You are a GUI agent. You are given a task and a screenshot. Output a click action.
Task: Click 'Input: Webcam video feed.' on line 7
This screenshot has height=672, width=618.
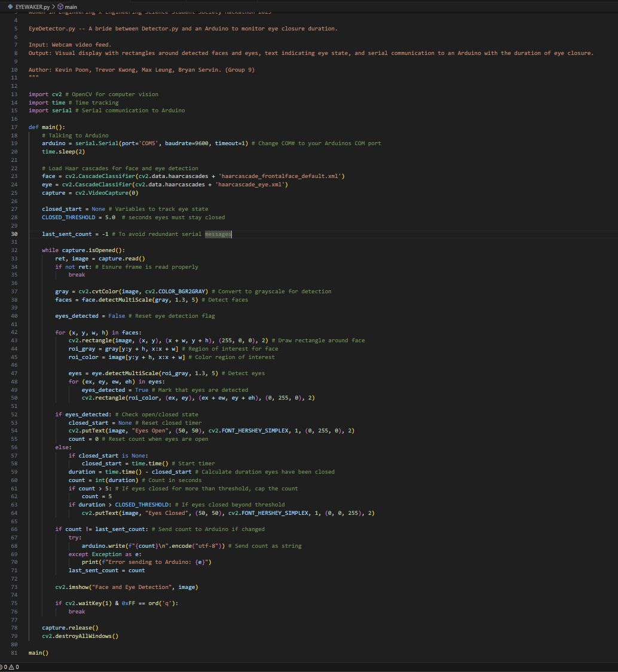(70, 45)
